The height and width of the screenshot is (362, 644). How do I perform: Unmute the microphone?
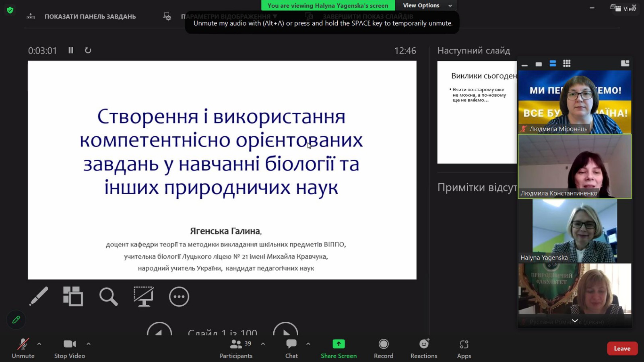pos(23,348)
